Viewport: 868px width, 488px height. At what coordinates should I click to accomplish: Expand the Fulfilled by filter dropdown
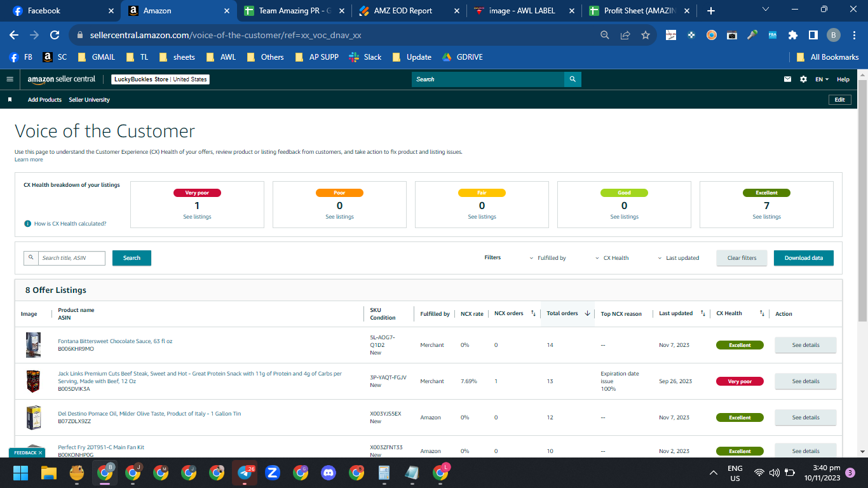click(548, 258)
